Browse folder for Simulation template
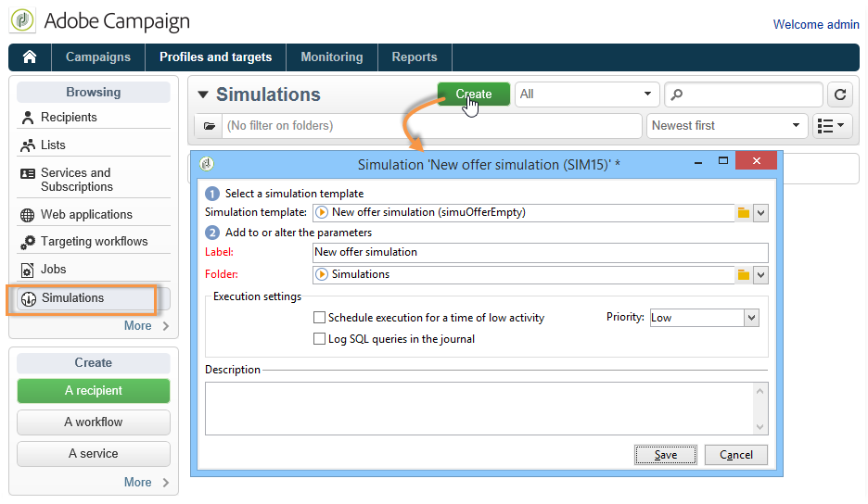The image size is (868, 504). pyautogui.click(x=744, y=213)
